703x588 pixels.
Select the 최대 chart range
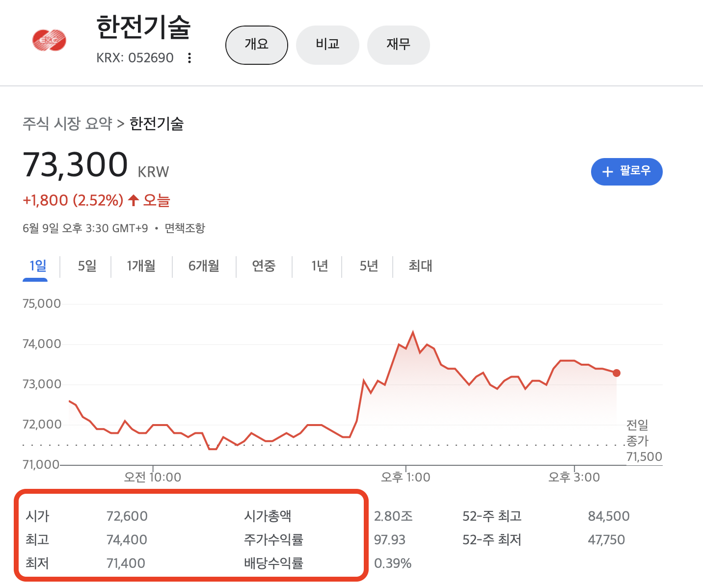coord(420,266)
